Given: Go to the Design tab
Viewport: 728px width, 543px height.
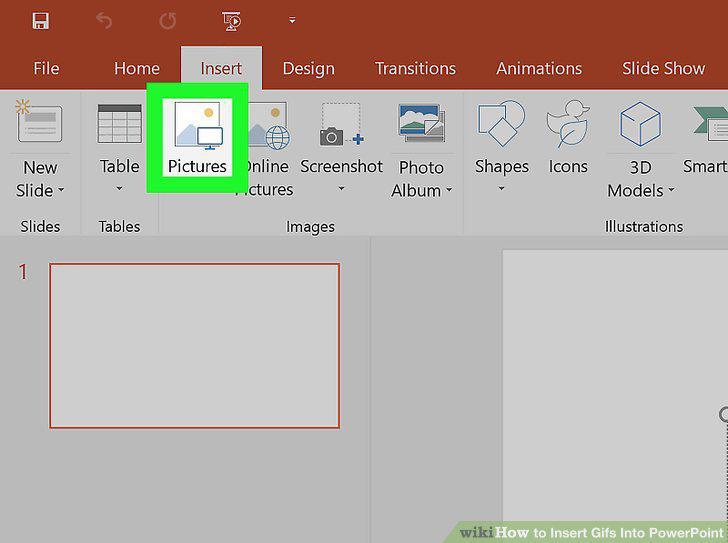Looking at the screenshot, I should point(308,69).
